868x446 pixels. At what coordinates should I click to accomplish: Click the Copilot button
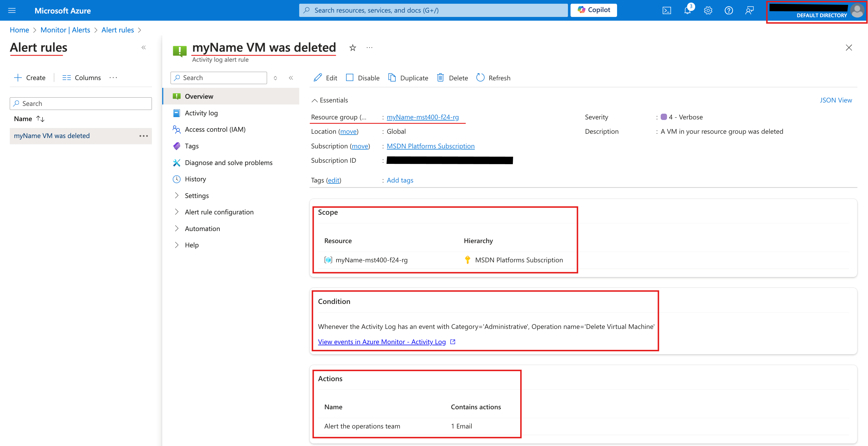point(594,10)
